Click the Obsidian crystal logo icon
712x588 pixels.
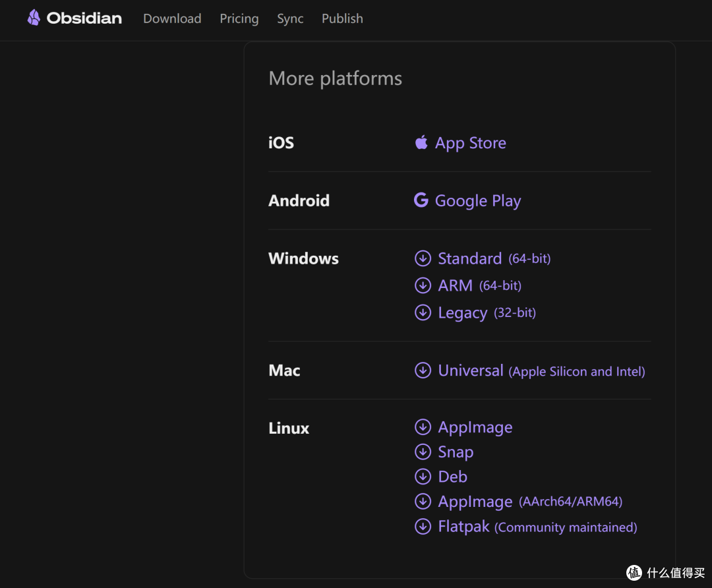coord(34,18)
